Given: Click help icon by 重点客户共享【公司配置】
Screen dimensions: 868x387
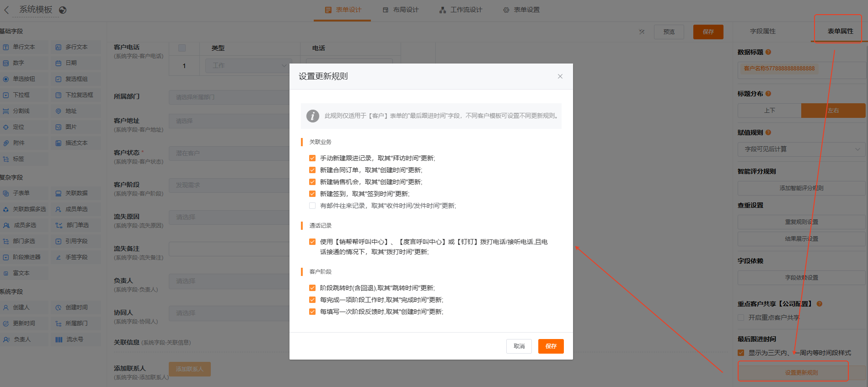Looking at the screenshot, I should click(x=820, y=304).
